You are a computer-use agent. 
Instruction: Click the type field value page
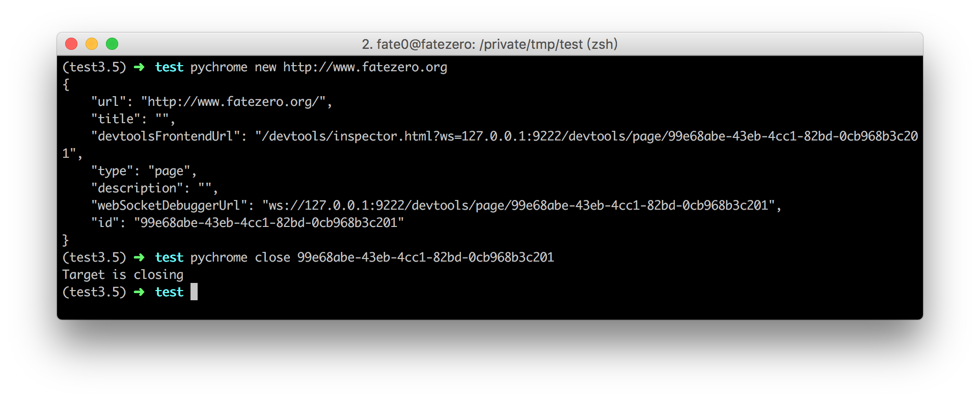click(x=171, y=170)
